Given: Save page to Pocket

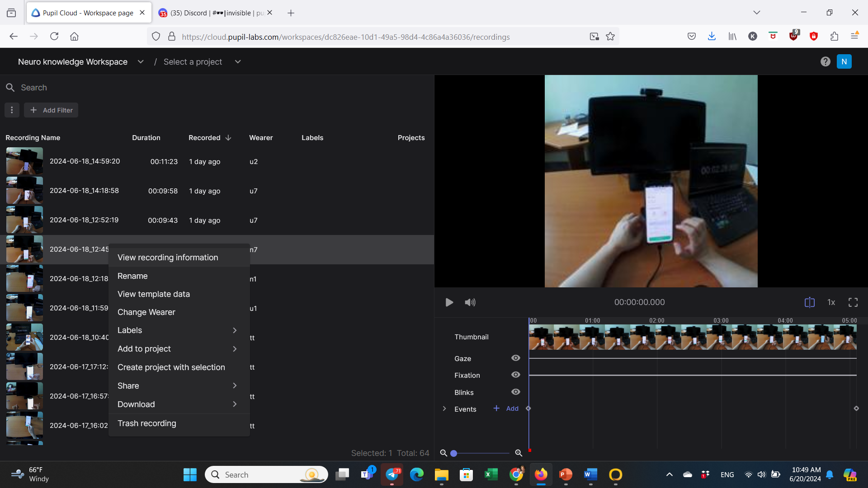Looking at the screenshot, I should tap(691, 37).
